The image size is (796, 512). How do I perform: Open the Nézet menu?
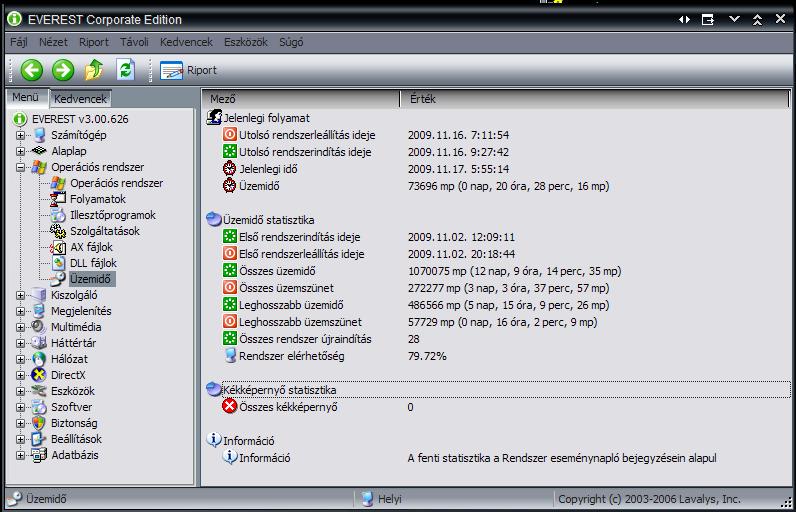click(53, 42)
